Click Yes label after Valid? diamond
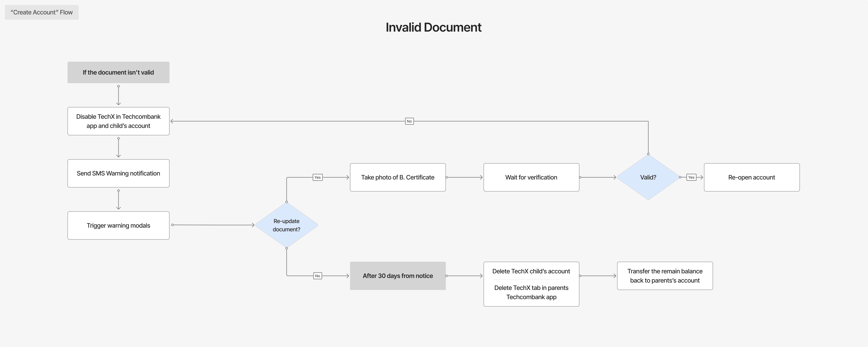Image resolution: width=868 pixels, height=347 pixels. [x=691, y=177]
